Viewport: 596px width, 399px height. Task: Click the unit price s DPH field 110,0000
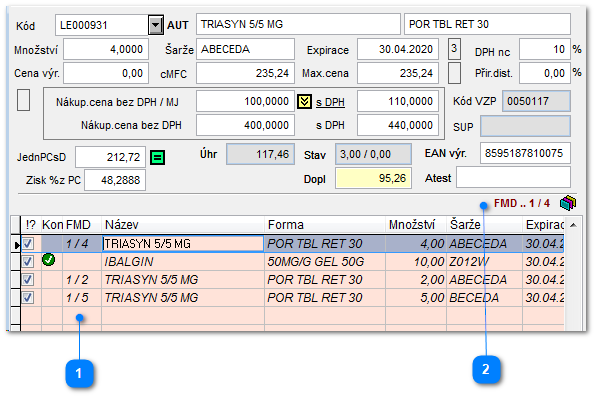pos(398,101)
